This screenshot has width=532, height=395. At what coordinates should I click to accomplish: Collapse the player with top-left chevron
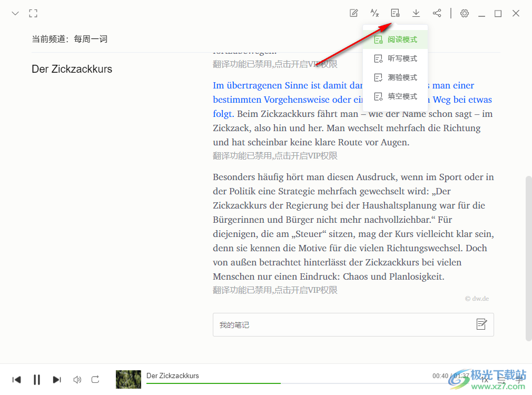pos(15,13)
